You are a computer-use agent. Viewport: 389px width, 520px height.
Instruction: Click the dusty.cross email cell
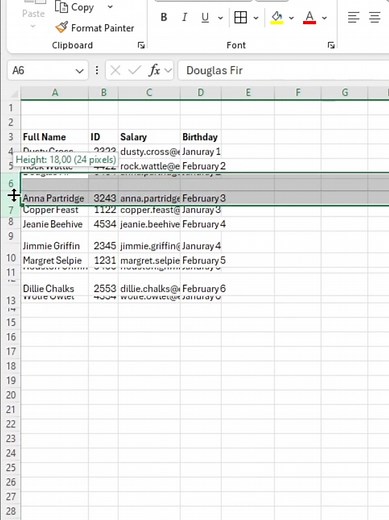point(149,152)
